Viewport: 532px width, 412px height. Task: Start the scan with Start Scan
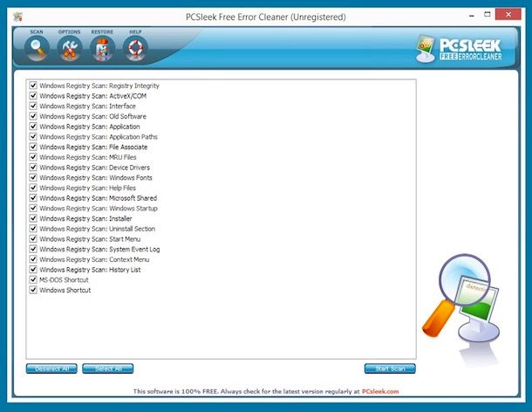pyautogui.click(x=390, y=368)
